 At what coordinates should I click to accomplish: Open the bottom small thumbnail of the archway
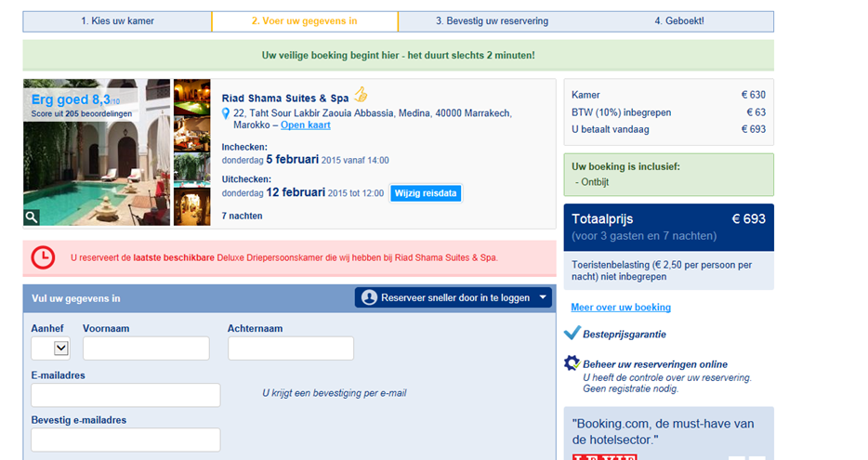[x=192, y=207]
